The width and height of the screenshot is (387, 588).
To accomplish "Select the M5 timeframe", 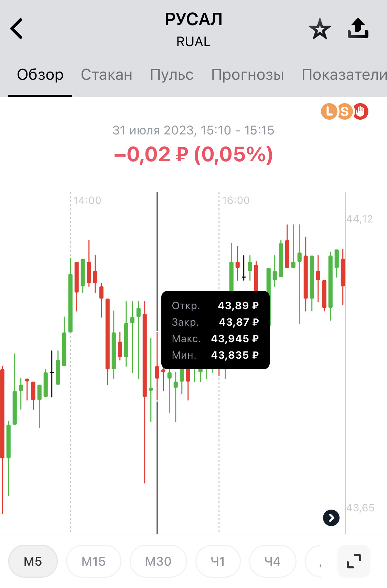I will 33,561.
